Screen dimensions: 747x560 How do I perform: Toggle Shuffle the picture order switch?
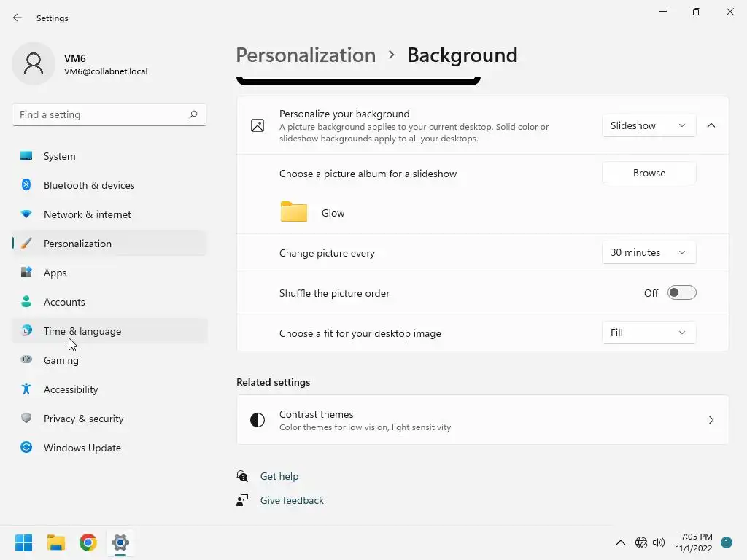[x=681, y=293]
